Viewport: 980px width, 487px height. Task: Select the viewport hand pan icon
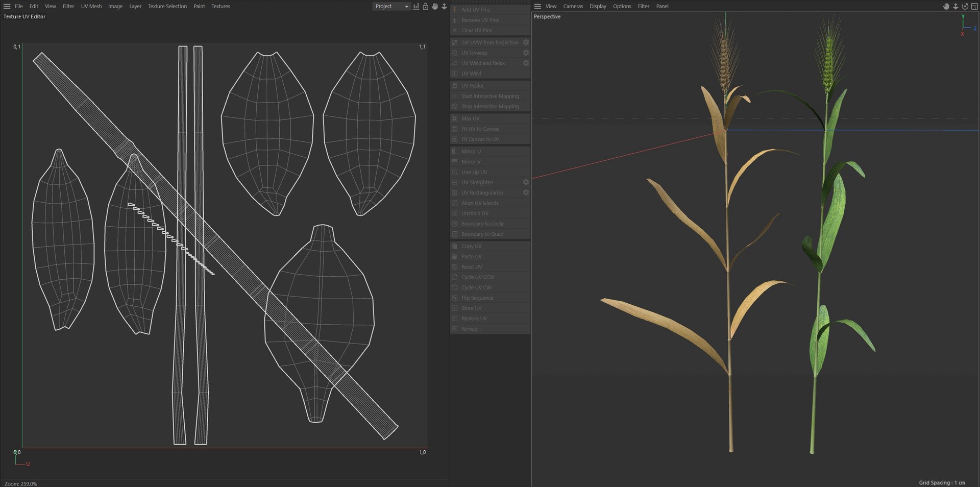click(x=946, y=6)
